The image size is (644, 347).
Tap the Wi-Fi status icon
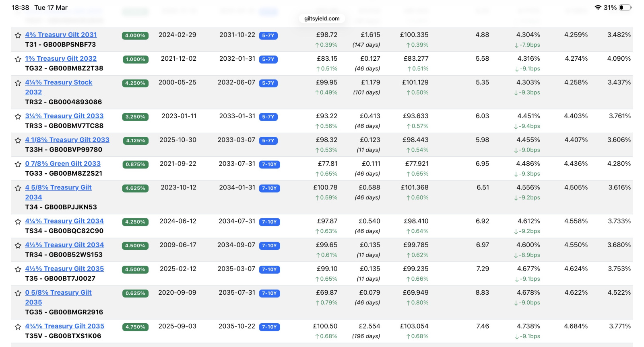(598, 8)
